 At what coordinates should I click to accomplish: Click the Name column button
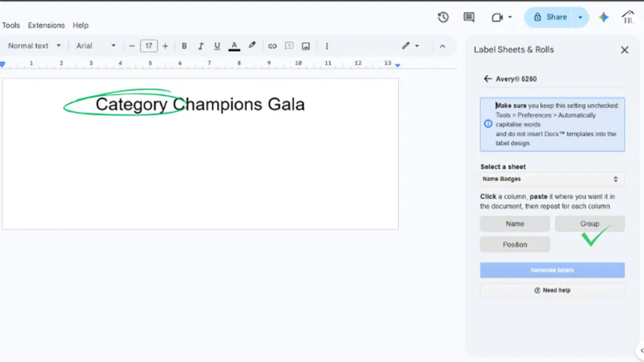coord(515,224)
